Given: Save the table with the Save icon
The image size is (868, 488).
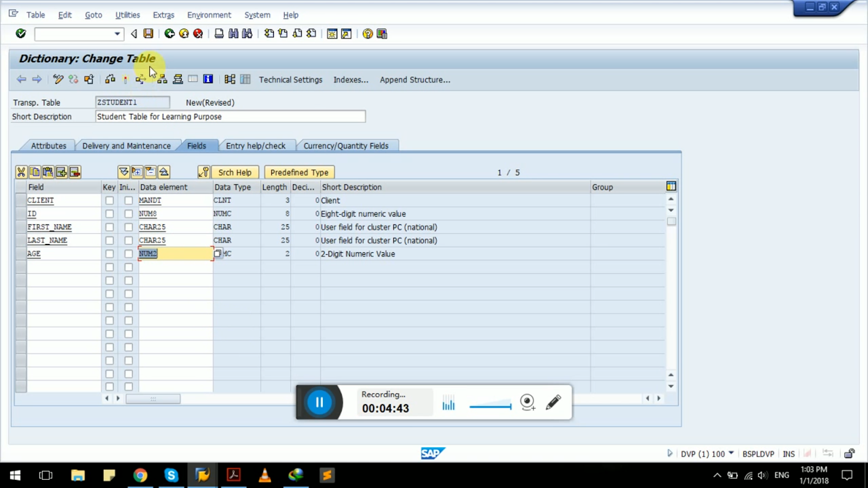Looking at the screenshot, I should pos(148,34).
